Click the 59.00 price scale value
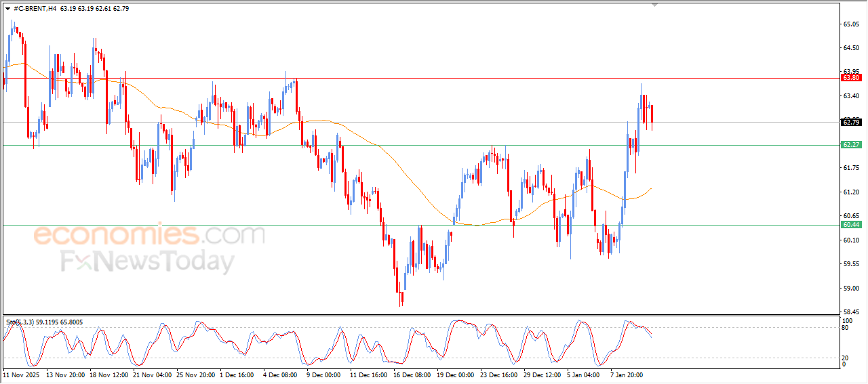The image size is (868, 384). click(x=851, y=289)
